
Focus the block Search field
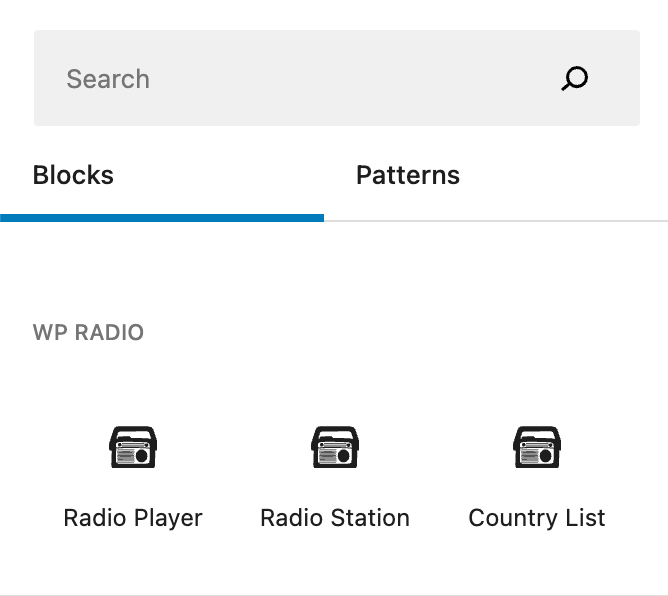[300, 79]
